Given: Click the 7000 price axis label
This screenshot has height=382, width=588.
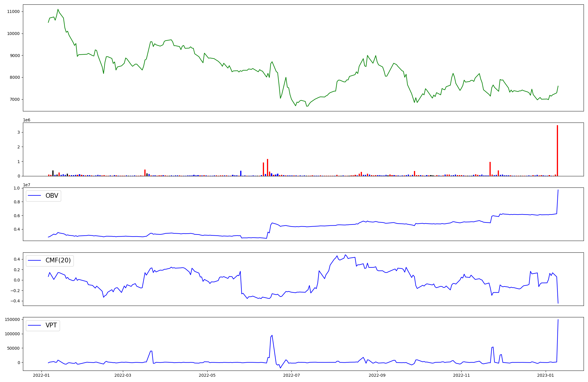Looking at the screenshot, I should coord(14,100).
